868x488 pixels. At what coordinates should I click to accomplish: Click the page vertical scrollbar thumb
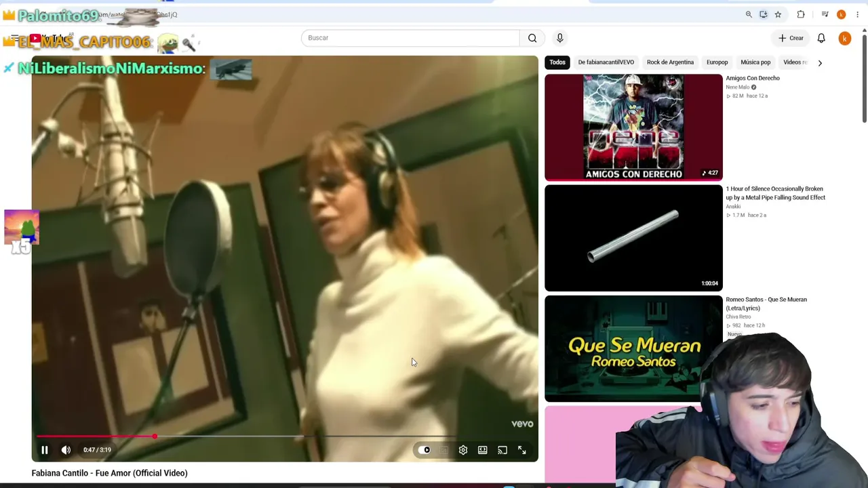(x=864, y=78)
